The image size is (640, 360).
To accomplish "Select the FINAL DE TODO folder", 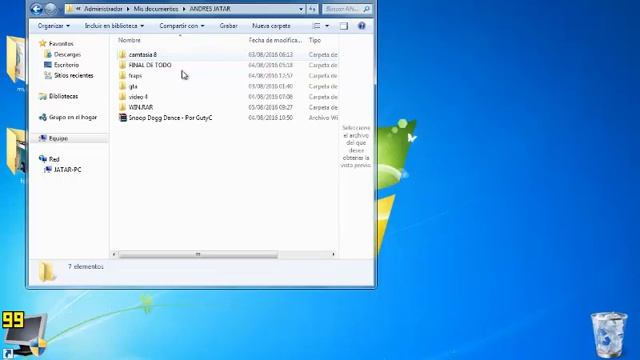I will [x=150, y=65].
